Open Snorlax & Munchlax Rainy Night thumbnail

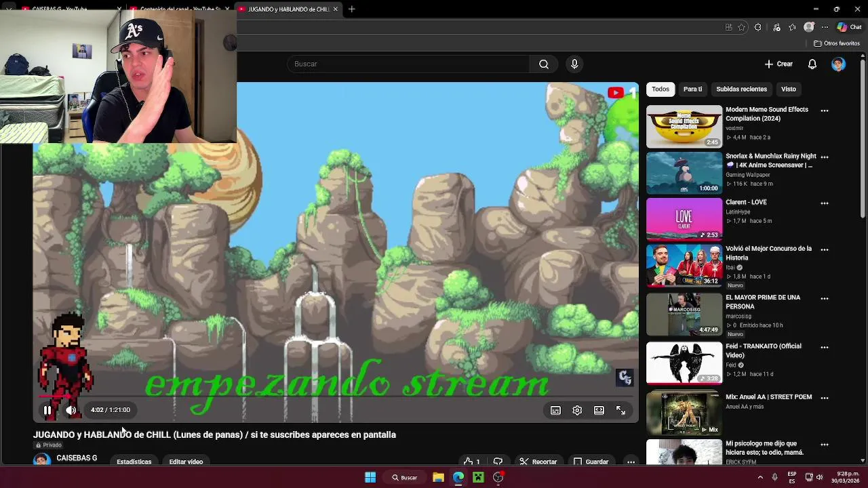[684, 173]
